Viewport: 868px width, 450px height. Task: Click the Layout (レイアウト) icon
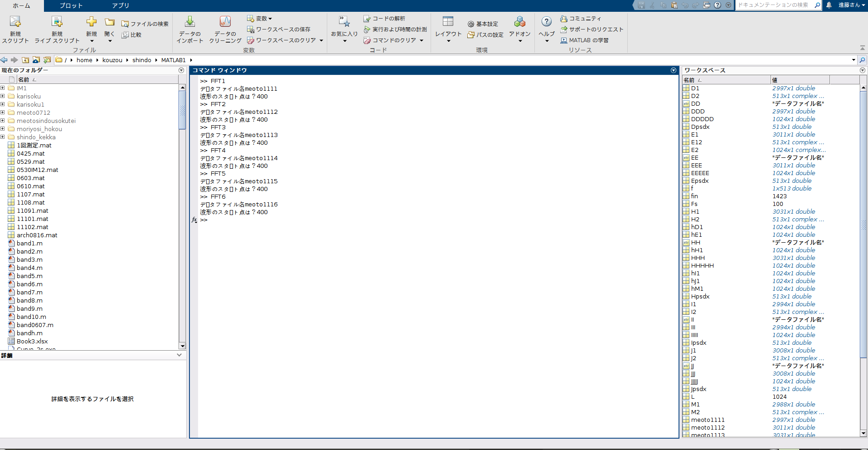[x=448, y=22]
